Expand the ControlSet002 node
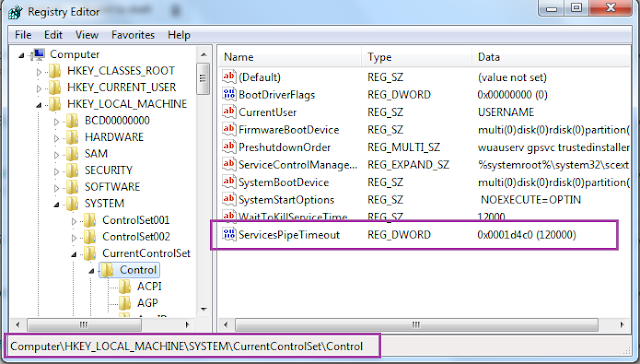This screenshot has width=640, height=364. point(74,237)
